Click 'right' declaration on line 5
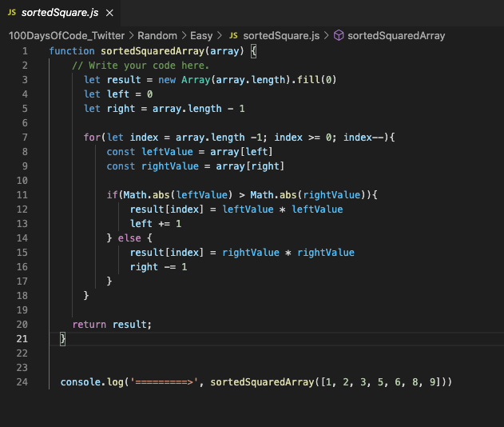Viewport: 504px width, 427px height. (x=121, y=109)
